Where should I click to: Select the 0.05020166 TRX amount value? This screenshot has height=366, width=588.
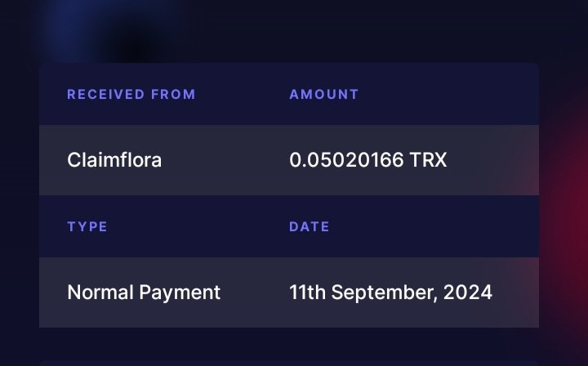pyautogui.click(x=367, y=160)
